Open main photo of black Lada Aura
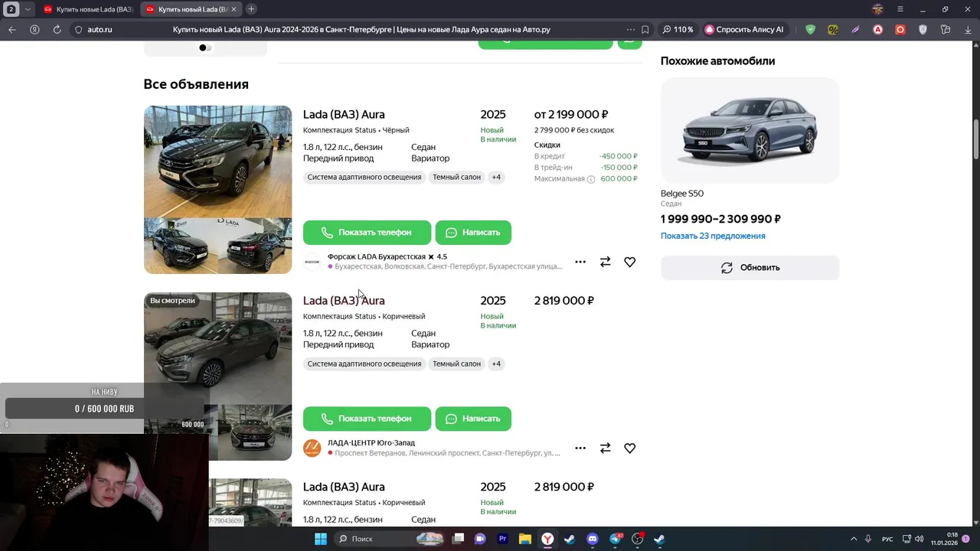Image resolution: width=980 pixels, height=551 pixels. coord(218,161)
